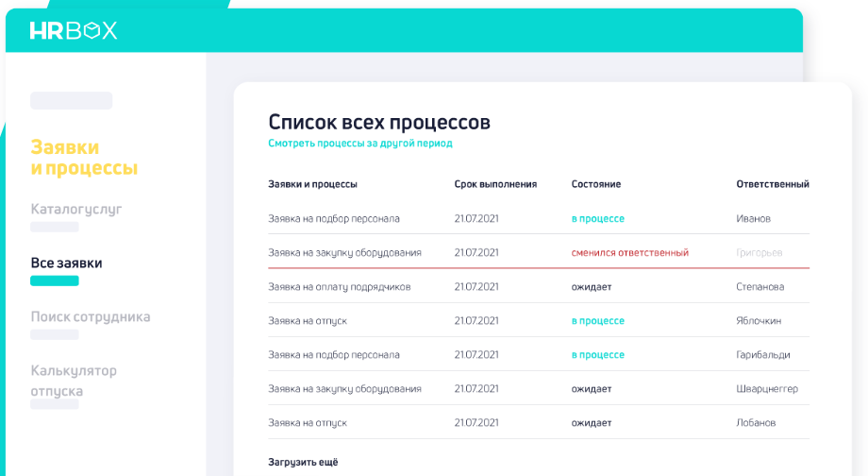Select the name Иванов
868x476 pixels.
[753, 218]
